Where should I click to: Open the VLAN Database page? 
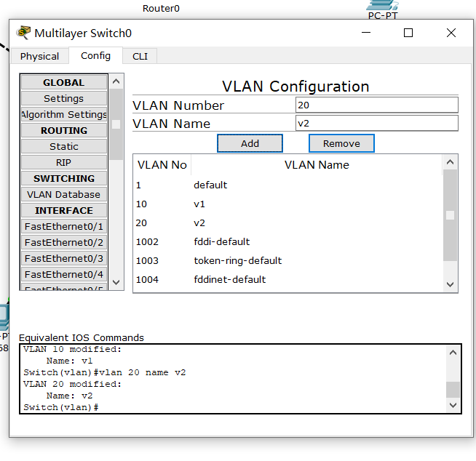click(x=64, y=194)
